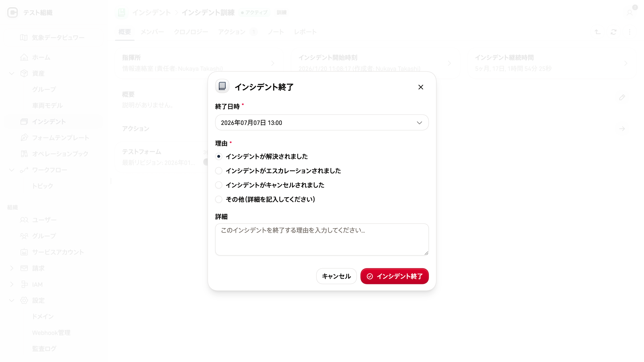This screenshot has width=644, height=362.
Task: Select インシデントがエスカレーションされました radio option
Action: tap(218, 171)
